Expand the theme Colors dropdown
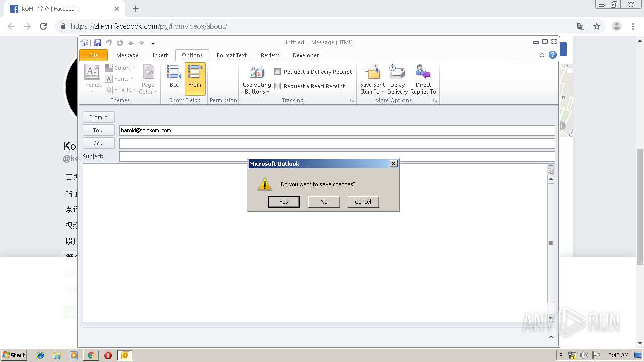The image size is (644, 362). coord(121,68)
